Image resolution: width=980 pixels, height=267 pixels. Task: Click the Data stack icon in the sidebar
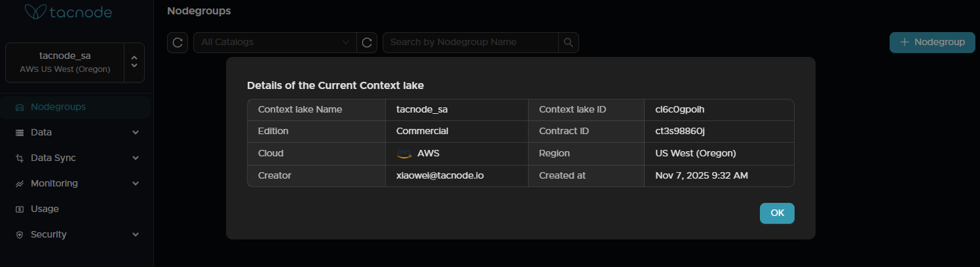[x=20, y=132]
